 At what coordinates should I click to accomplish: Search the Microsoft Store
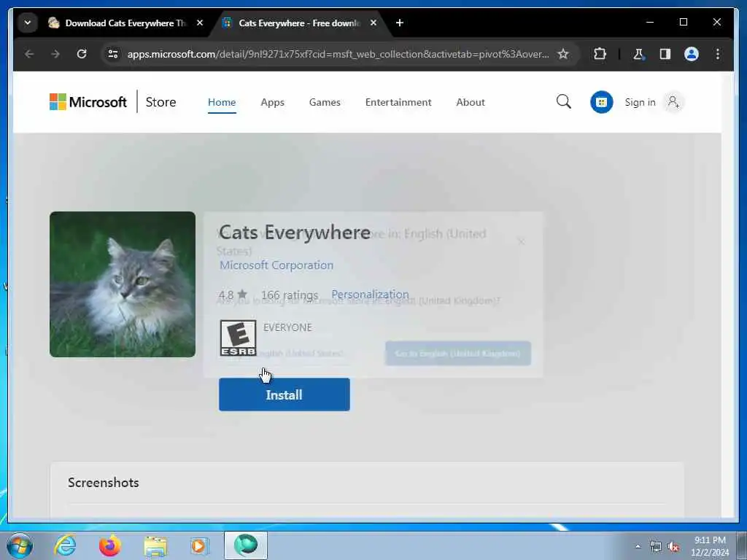tap(564, 101)
